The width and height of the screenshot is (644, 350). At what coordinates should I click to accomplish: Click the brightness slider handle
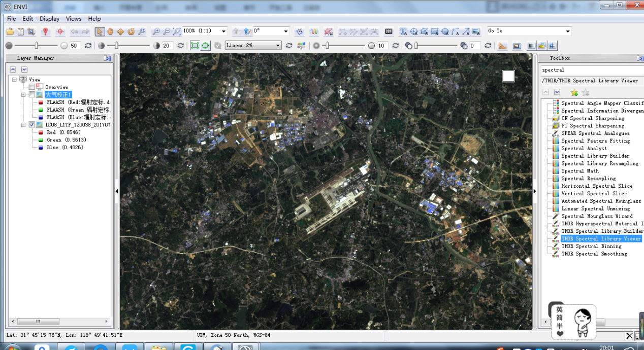(36, 46)
